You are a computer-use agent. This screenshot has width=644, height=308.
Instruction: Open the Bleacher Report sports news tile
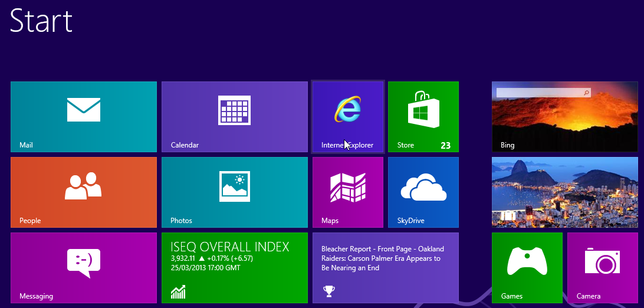point(386,268)
